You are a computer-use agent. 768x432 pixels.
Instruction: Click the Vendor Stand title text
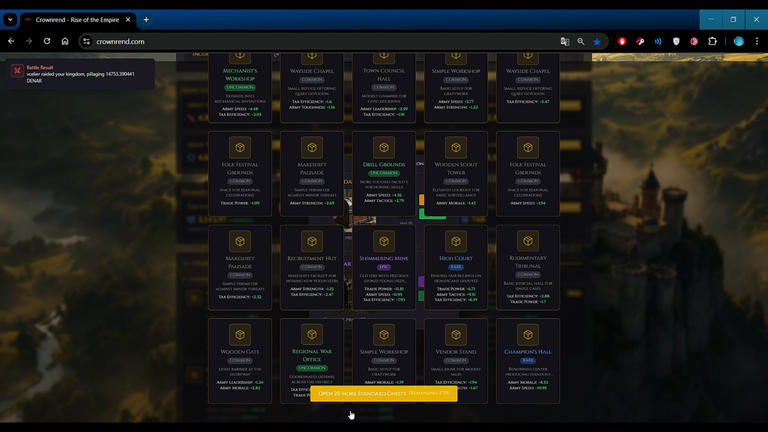point(456,352)
